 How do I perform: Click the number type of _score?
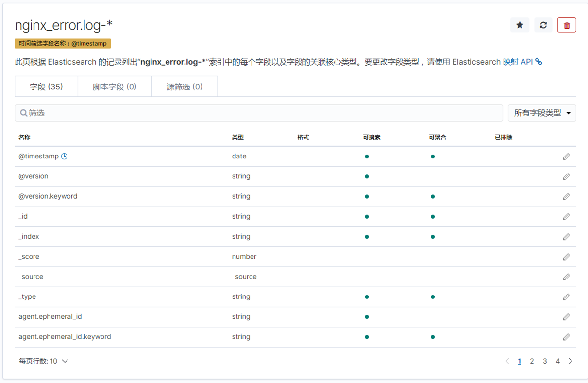point(244,256)
